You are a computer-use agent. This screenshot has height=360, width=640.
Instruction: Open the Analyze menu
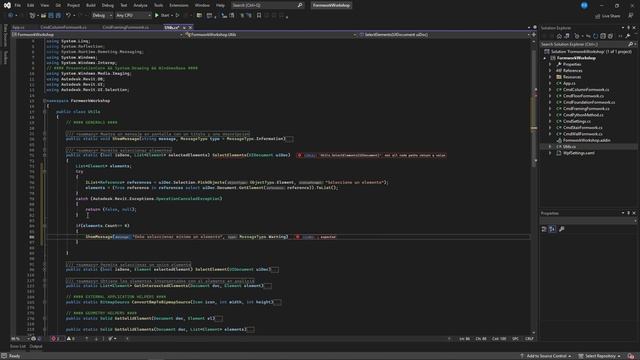click(140, 5)
